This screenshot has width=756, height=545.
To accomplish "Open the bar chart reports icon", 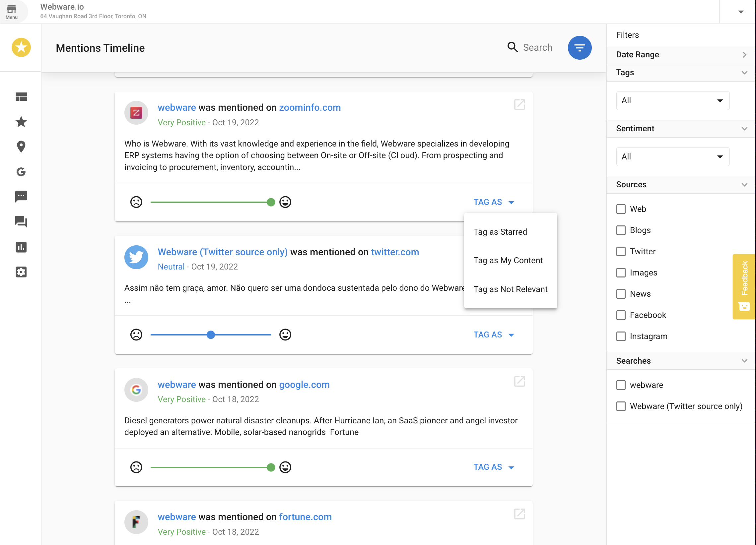I will [x=21, y=247].
